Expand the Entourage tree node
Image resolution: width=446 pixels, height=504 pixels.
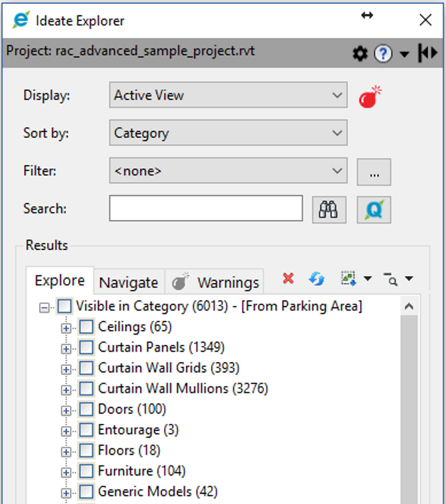pos(66,432)
